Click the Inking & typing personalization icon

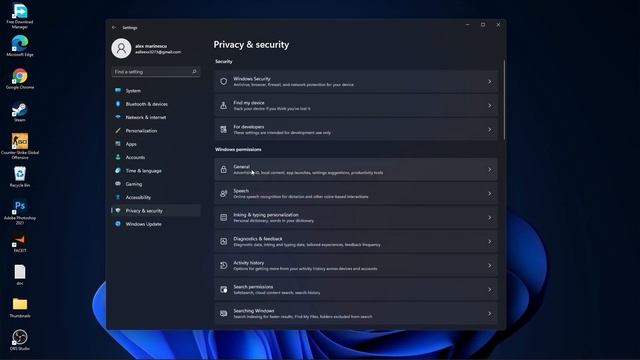tap(223, 218)
